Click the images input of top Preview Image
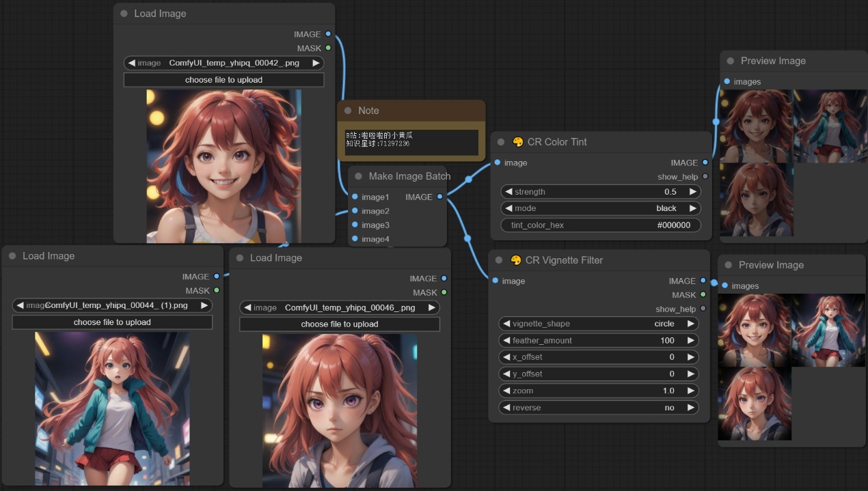Image resolution: width=868 pixels, height=491 pixels. tap(727, 81)
